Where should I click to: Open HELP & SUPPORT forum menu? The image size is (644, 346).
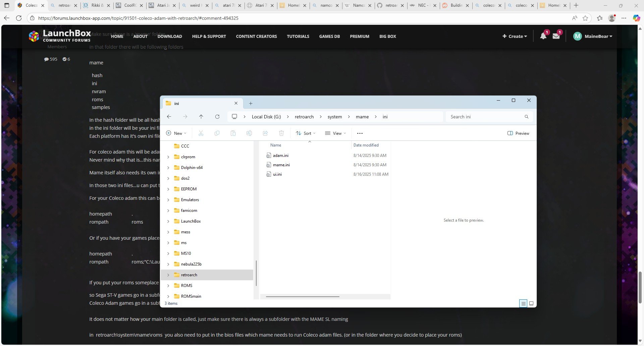pyautogui.click(x=209, y=36)
